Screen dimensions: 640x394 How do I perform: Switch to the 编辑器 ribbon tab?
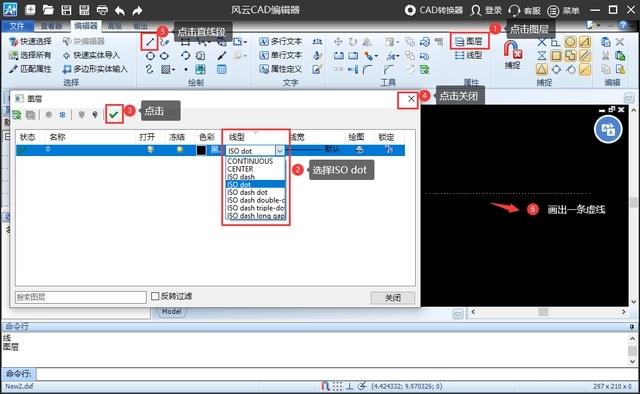[86, 26]
